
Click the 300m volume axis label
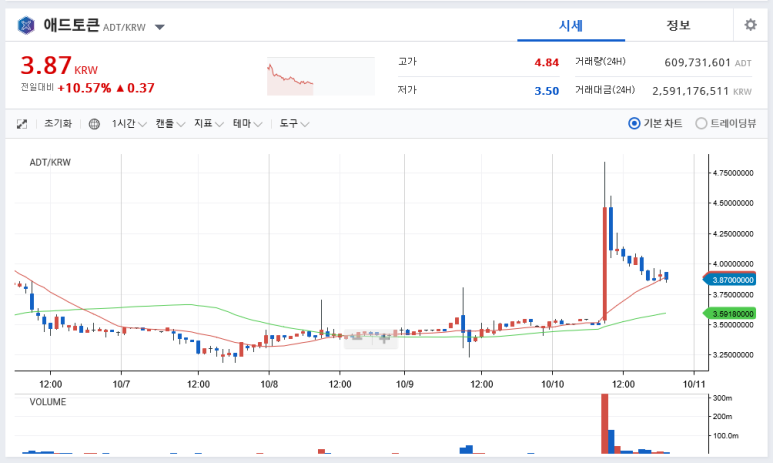723,398
